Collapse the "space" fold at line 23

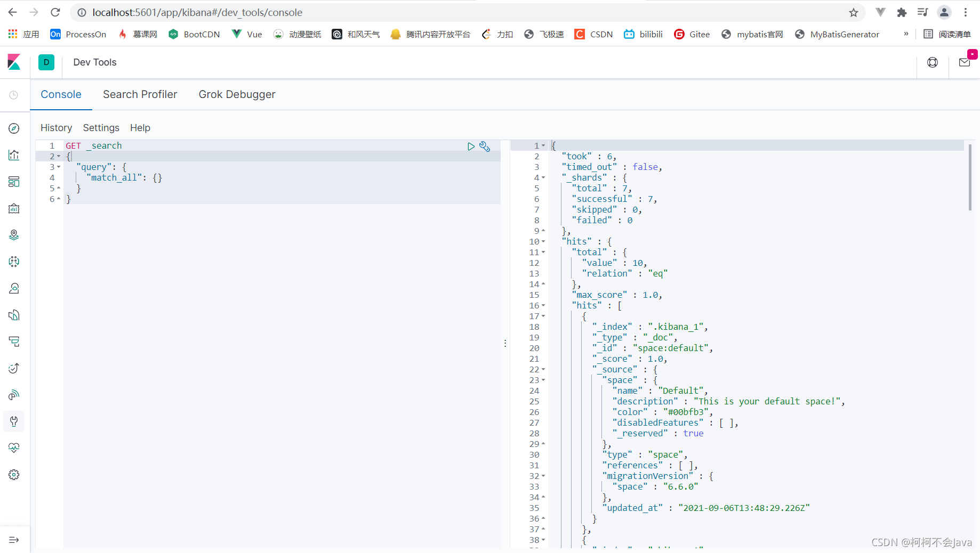click(x=543, y=380)
